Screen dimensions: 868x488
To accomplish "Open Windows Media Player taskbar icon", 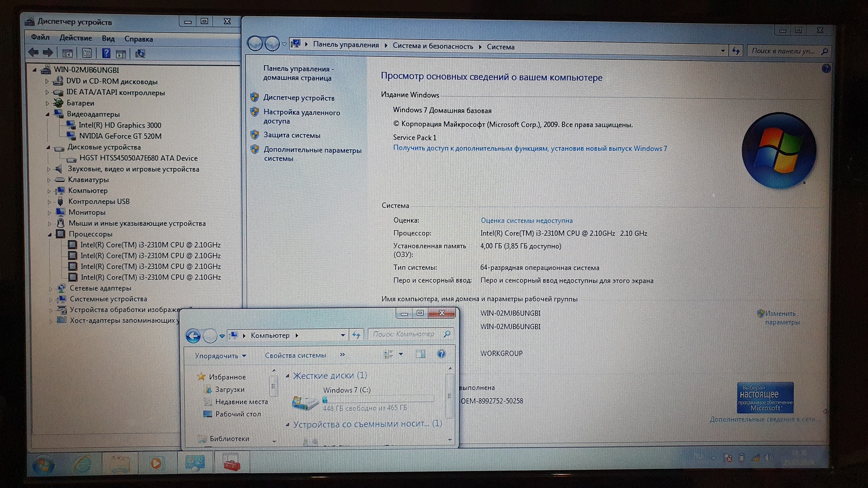I will coord(156,463).
